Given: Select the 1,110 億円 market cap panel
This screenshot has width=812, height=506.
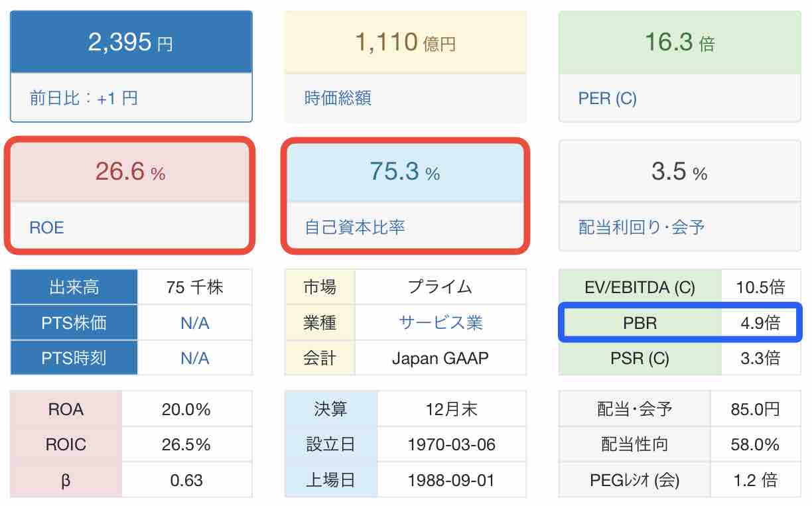Looking at the screenshot, I should (x=405, y=42).
